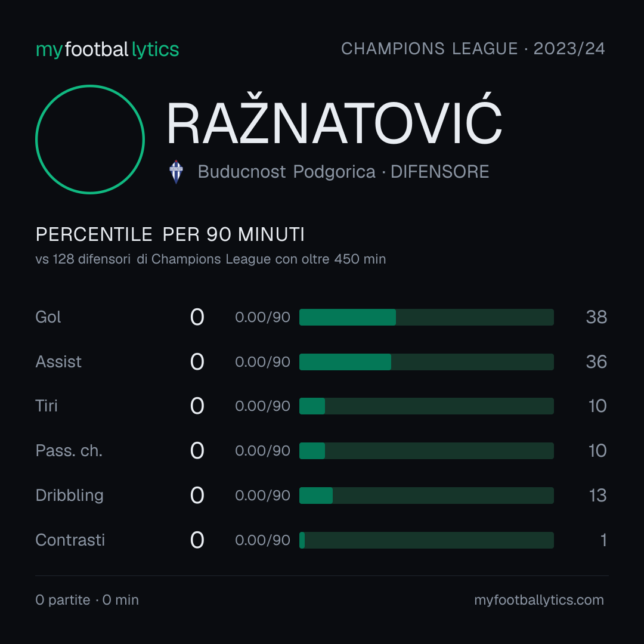Click the Contrasti percentile bar

coord(426,540)
